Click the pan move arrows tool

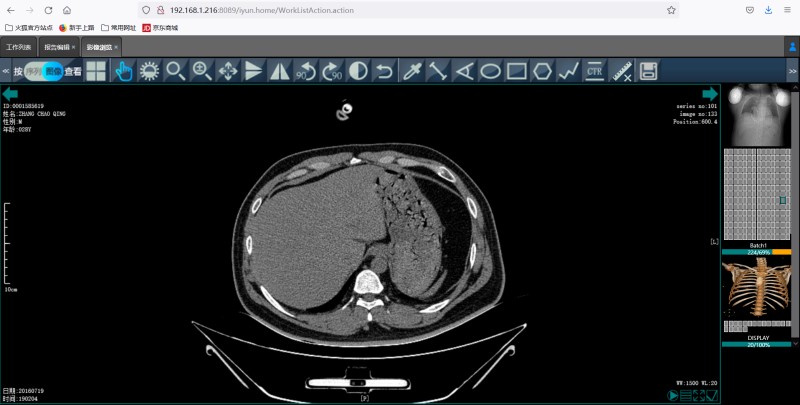tap(227, 71)
